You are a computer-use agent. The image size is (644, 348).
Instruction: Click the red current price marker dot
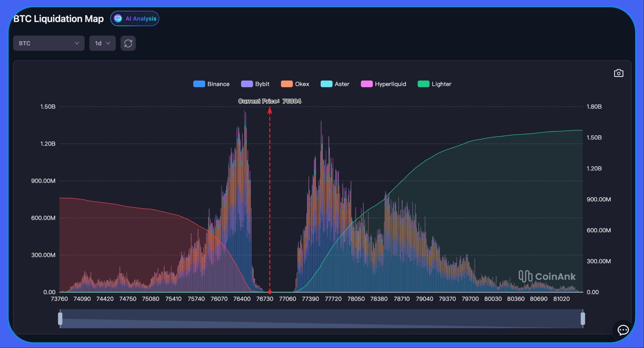[270, 292]
